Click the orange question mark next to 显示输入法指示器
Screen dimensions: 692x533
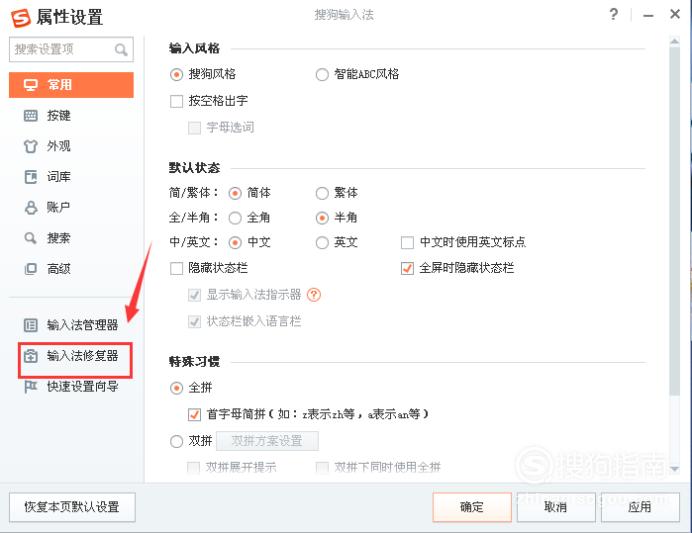314,295
